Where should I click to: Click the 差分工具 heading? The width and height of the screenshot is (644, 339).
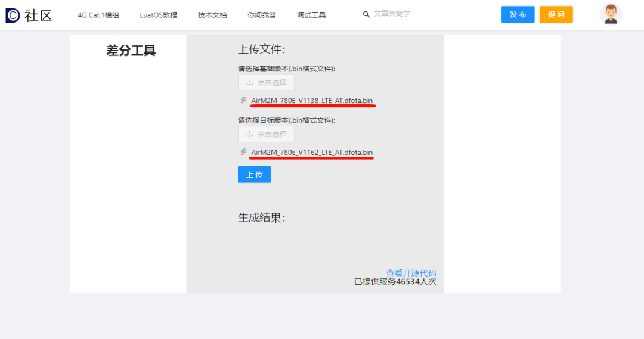[x=131, y=51]
